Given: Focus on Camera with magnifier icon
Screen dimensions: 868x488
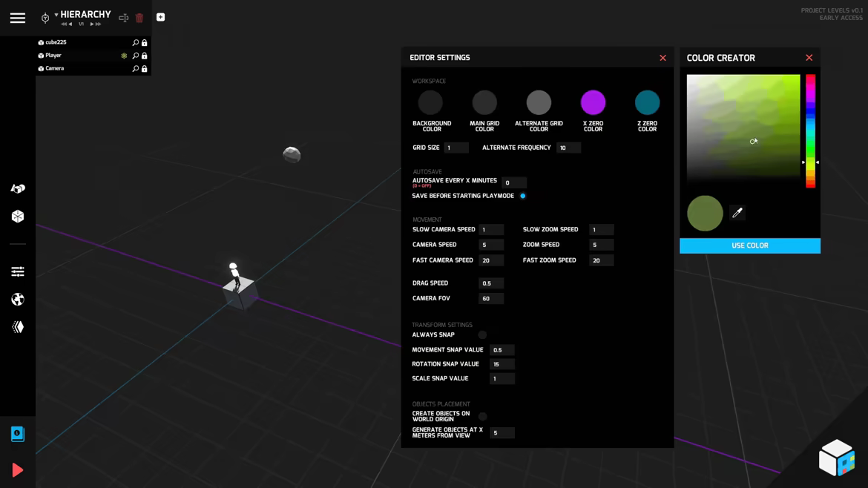Looking at the screenshot, I should point(135,69).
